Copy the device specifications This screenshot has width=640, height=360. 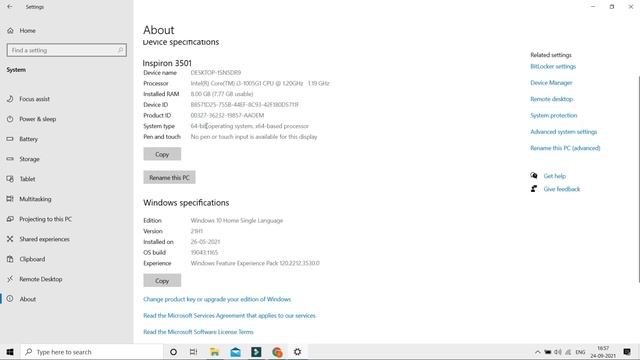click(x=162, y=154)
